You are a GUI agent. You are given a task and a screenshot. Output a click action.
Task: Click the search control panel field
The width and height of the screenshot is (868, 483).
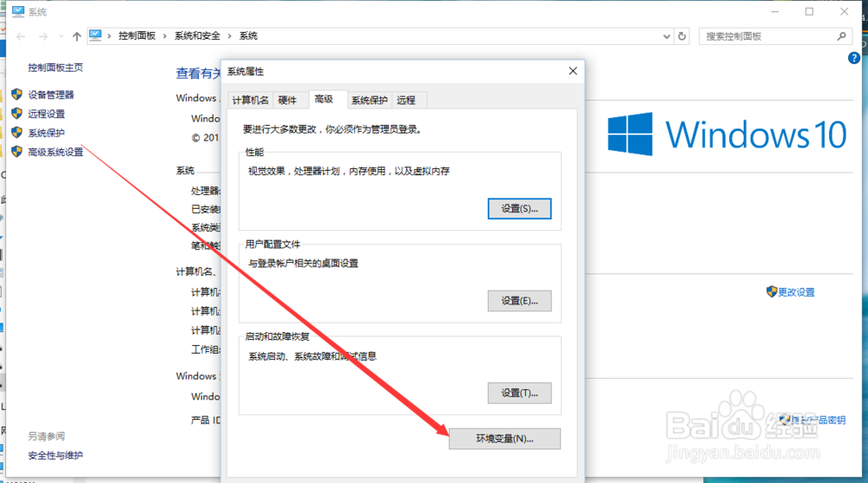(775, 36)
